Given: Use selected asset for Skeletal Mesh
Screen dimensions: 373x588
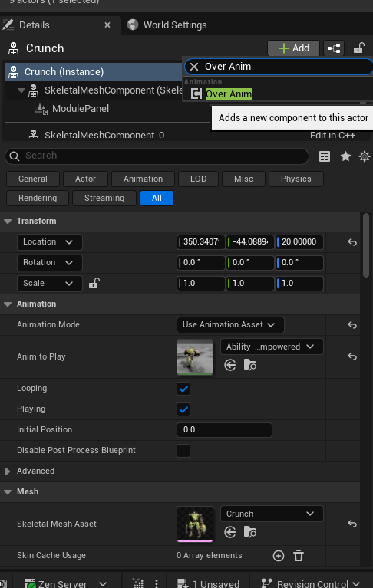Looking at the screenshot, I should (230, 532).
